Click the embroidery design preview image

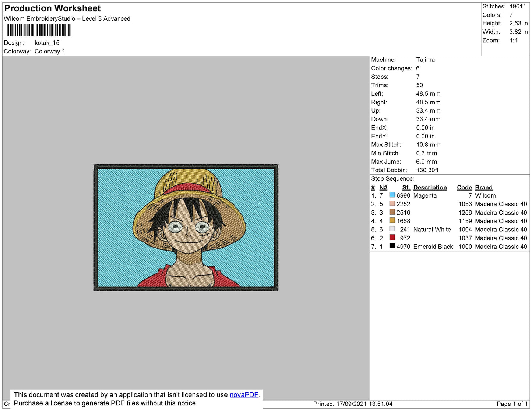click(x=186, y=228)
